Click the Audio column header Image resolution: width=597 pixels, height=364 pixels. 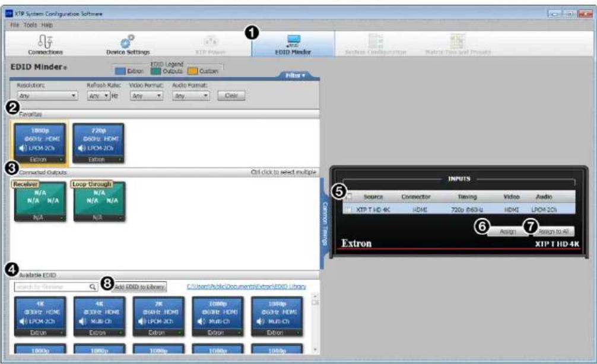(x=544, y=197)
